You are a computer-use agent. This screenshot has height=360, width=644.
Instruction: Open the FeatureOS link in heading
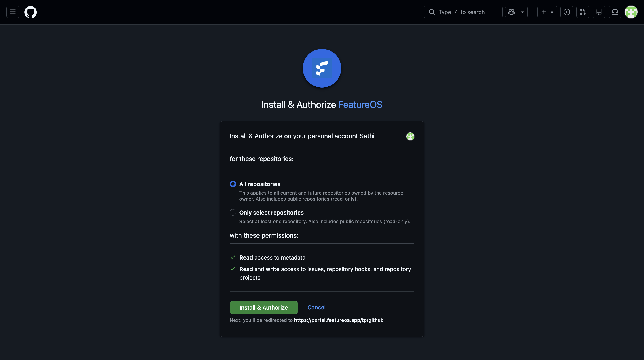(x=360, y=104)
